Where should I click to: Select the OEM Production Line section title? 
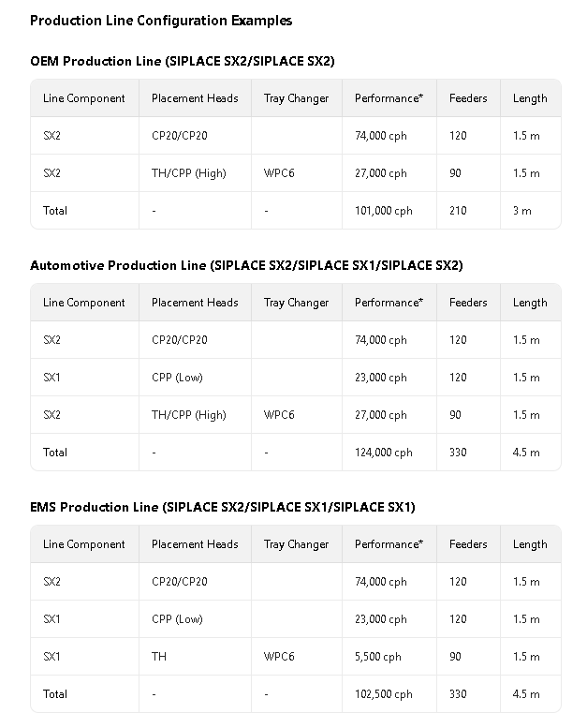(182, 61)
